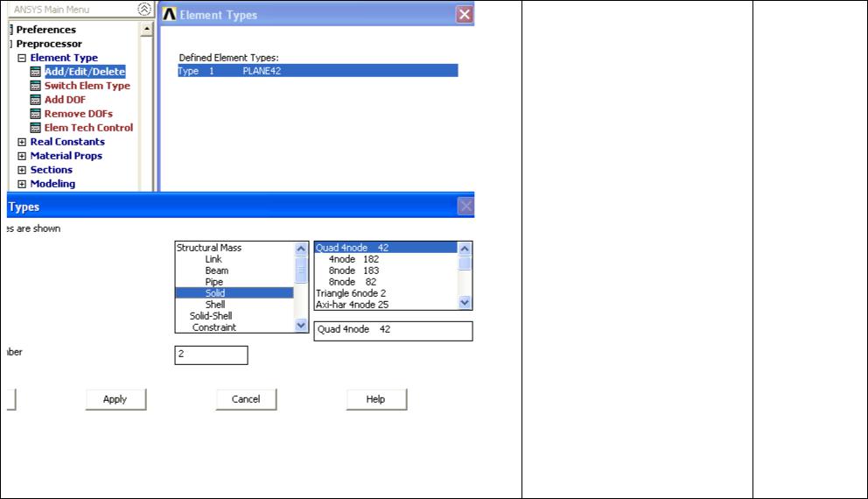Click the Quad 4node 42 selection field
Image resolution: width=868 pixels, height=499 pixels.
(393, 331)
